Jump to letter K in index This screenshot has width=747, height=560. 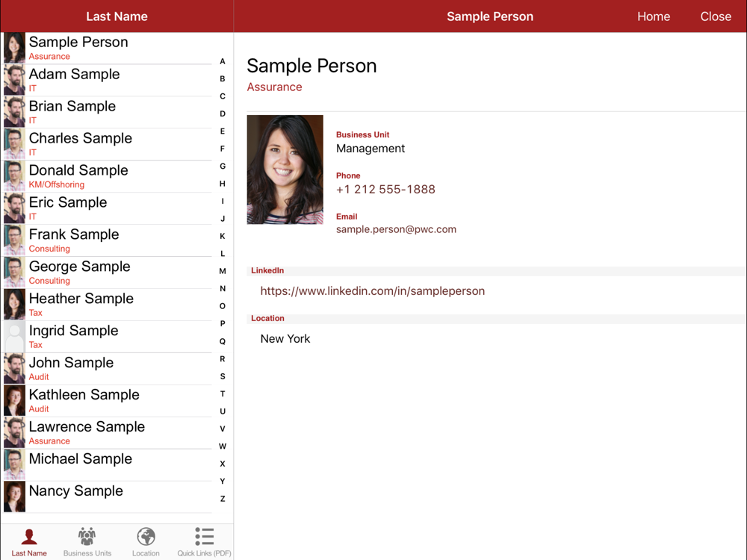223,236
